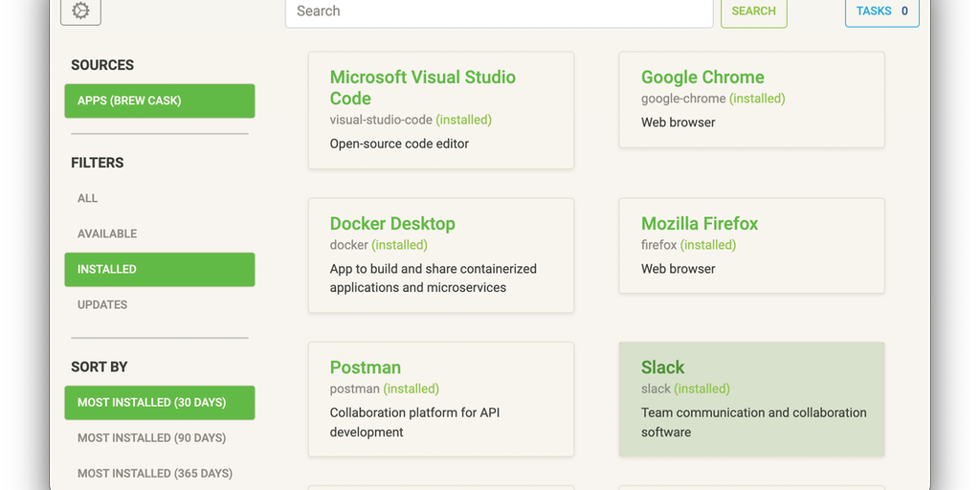Click into the Search text field
980x490 pixels.
click(x=498, y=11)
